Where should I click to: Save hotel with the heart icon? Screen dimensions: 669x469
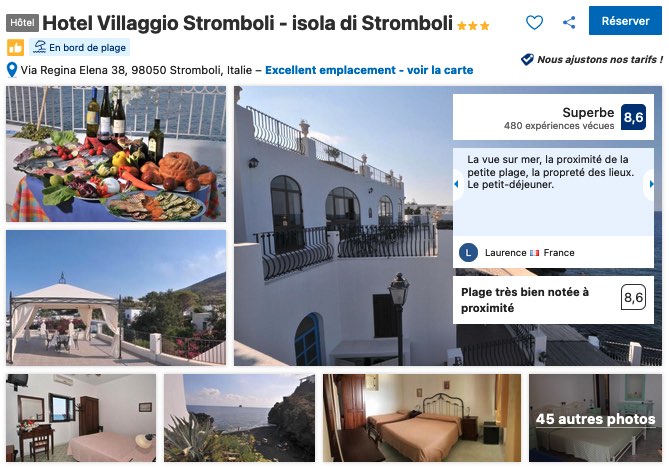point(534,22)
